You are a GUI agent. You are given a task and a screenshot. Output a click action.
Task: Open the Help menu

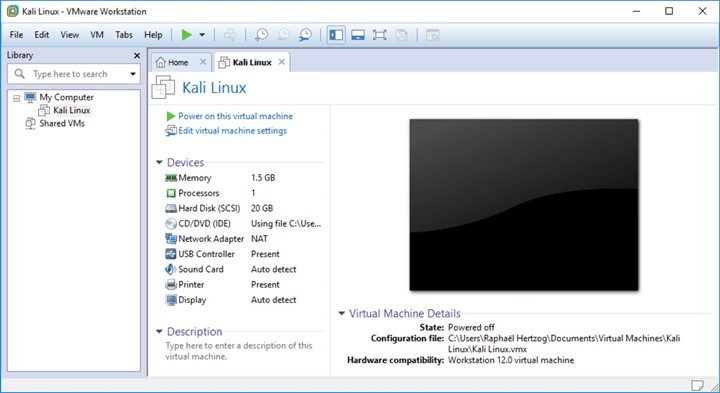coord(153,35)
